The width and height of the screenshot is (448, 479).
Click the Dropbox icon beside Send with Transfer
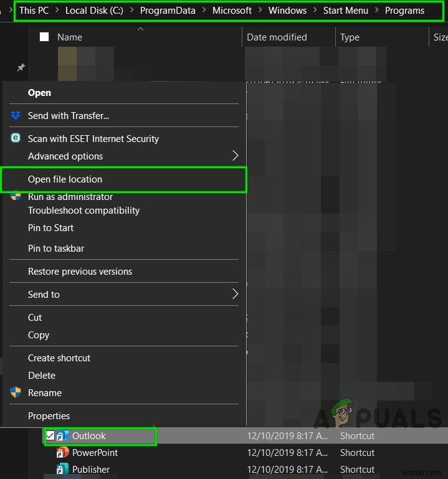16,115
